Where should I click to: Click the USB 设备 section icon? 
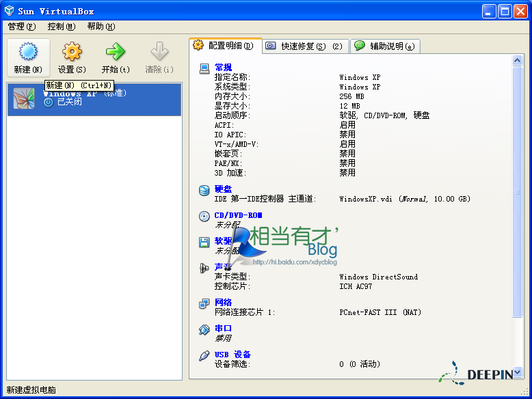click(204, 355)
